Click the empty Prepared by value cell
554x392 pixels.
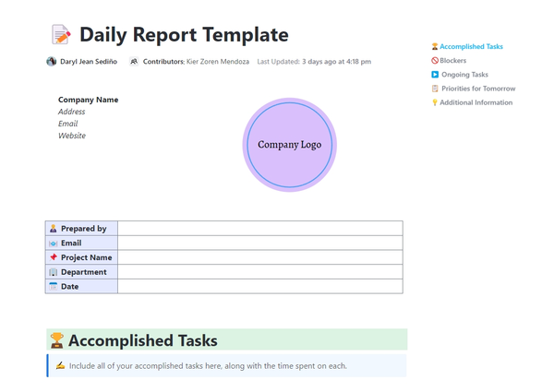(x=259, y=229)
